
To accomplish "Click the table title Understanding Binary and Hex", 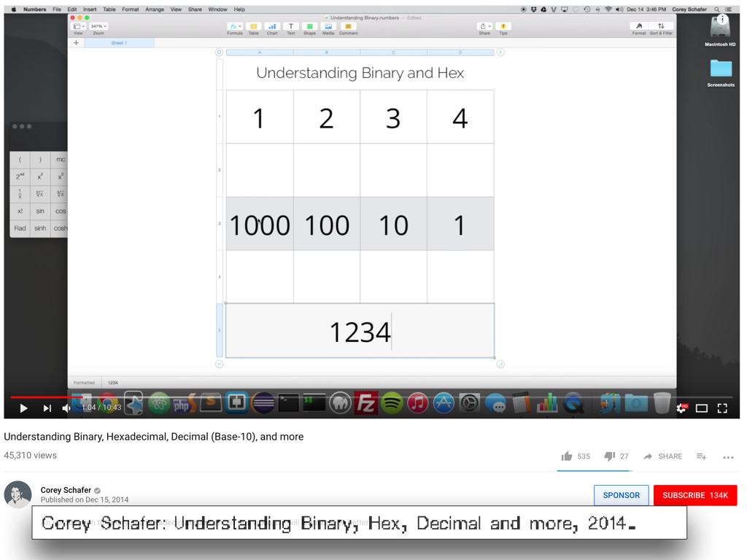I will [360, 73].
